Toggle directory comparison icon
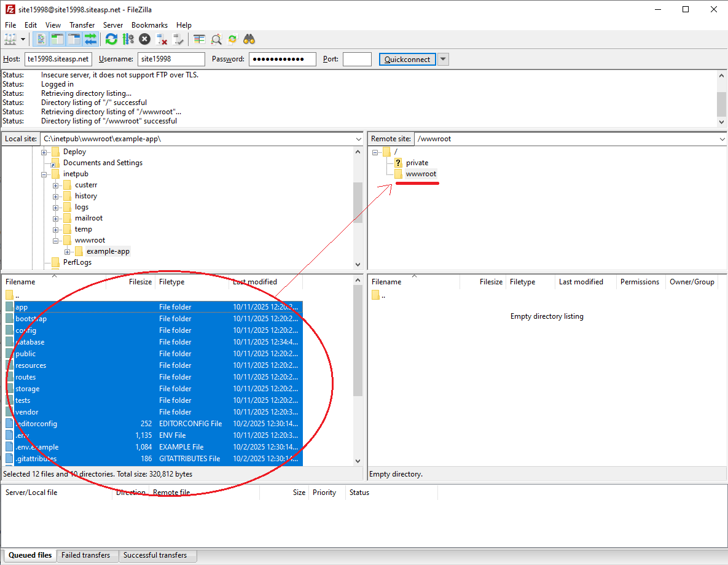The height and width of the screenshot is (565, 728). pos(216,39)
